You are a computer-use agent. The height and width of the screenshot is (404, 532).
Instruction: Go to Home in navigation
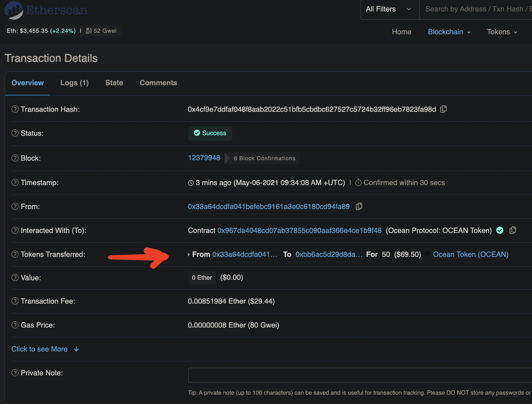[402, 32]
